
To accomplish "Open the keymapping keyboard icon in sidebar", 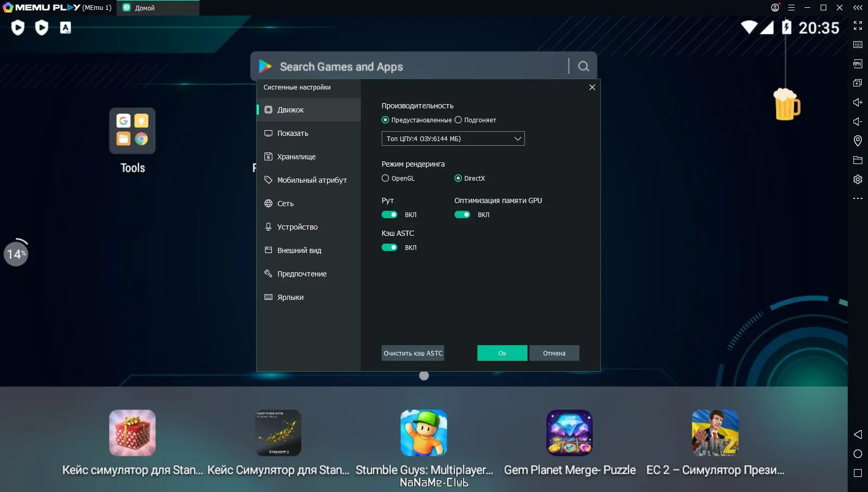I will (x=858, y=45).
